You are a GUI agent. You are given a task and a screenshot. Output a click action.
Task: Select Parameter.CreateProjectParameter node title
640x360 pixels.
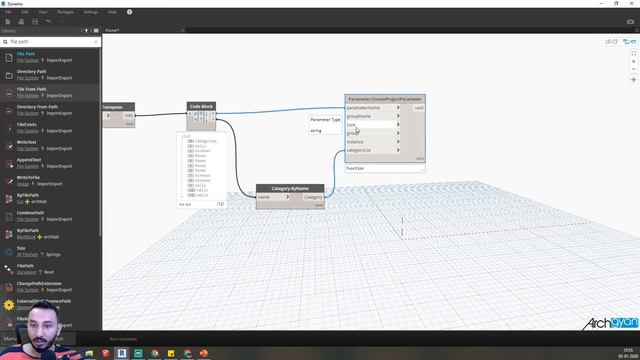pos(385,99)
